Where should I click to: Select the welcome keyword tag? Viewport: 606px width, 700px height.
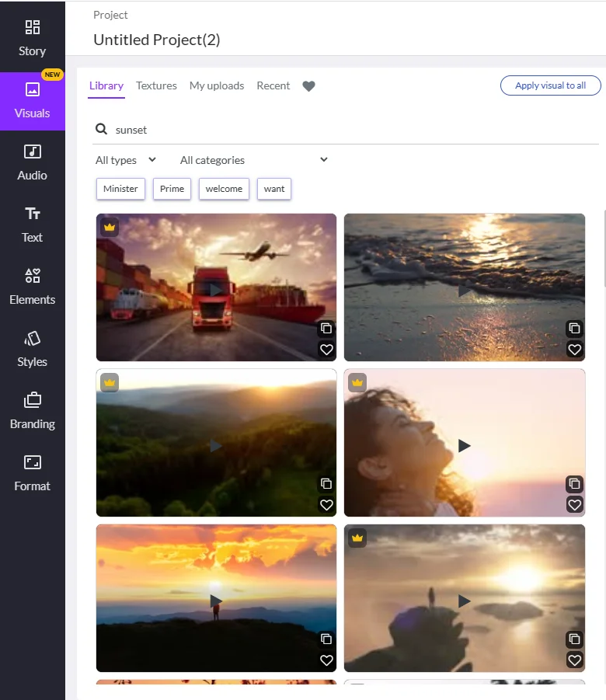(x=224, y=189)
